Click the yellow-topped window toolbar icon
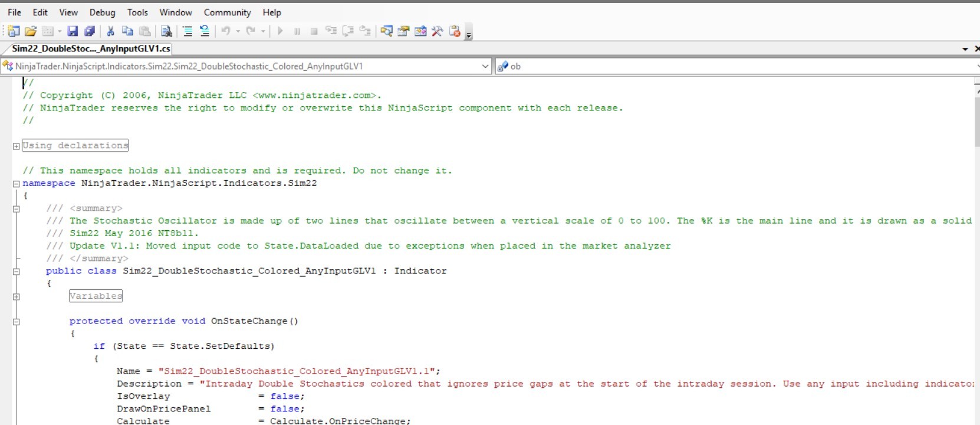The image size is (980, 425). click(403, 31)
